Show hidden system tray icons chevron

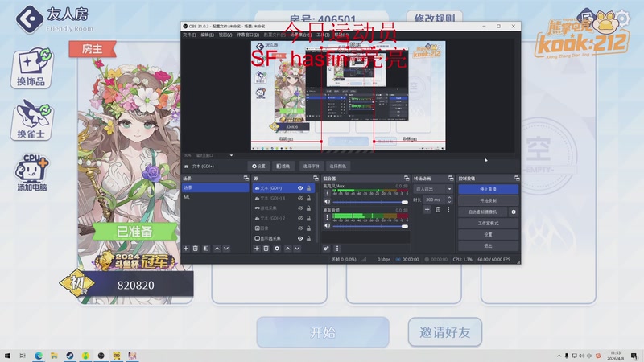(x=559, y=356)
